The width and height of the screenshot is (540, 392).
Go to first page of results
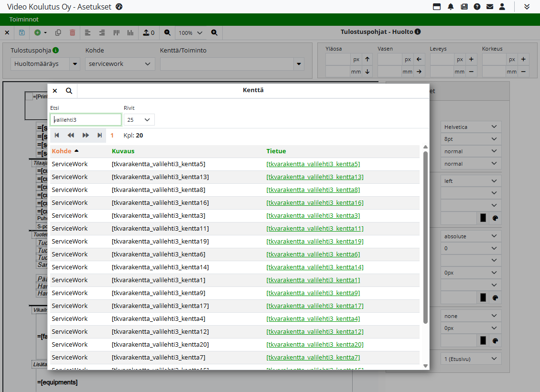57,136
